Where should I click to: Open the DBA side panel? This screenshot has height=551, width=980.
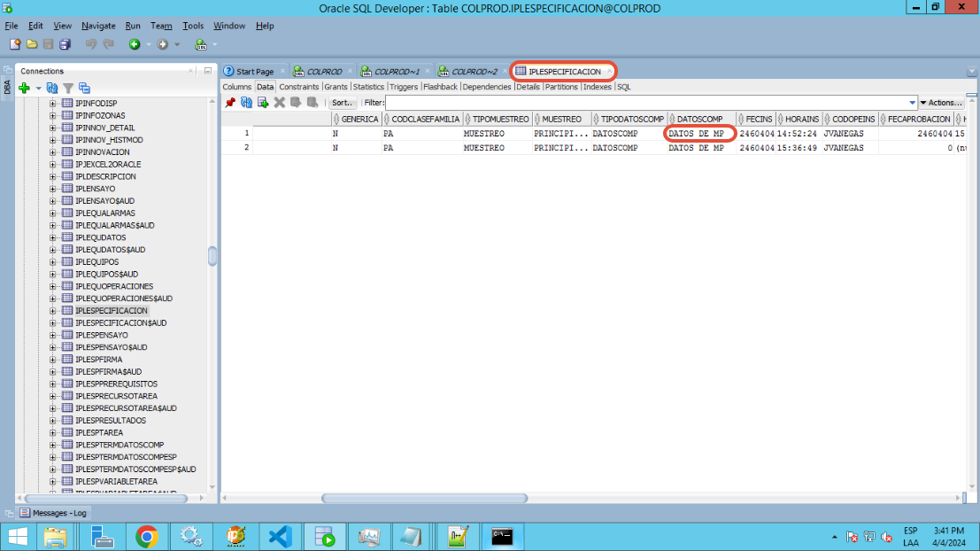(7, 87)
